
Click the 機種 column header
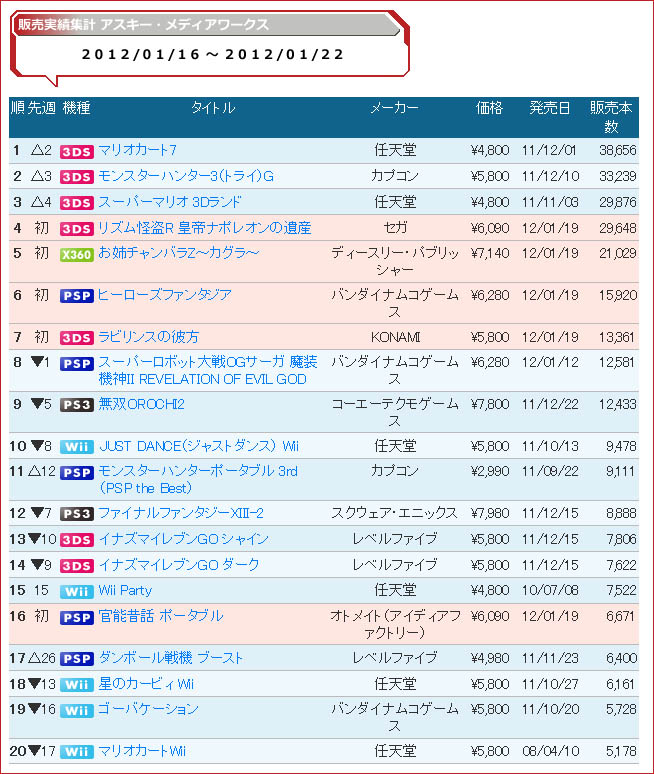pos(76,108)
